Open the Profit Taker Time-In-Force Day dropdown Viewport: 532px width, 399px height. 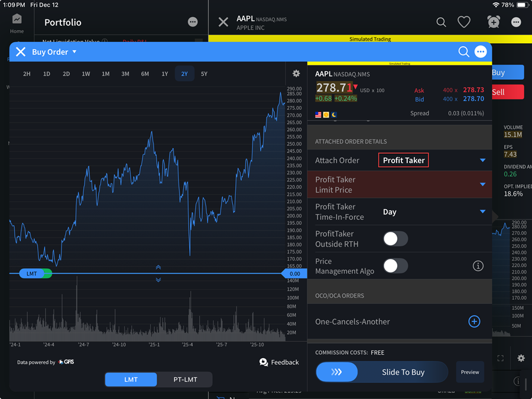pos(482,212)
